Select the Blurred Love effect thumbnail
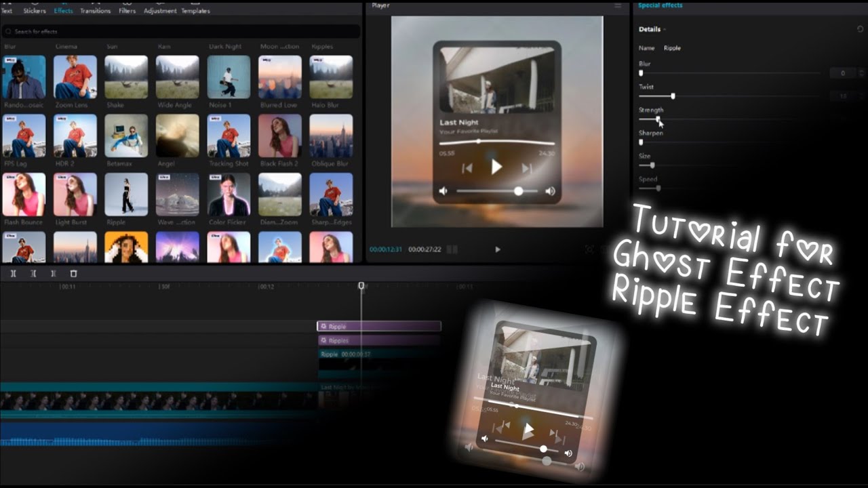Screen dimensions: 868x488 click(x=280, y=77)
